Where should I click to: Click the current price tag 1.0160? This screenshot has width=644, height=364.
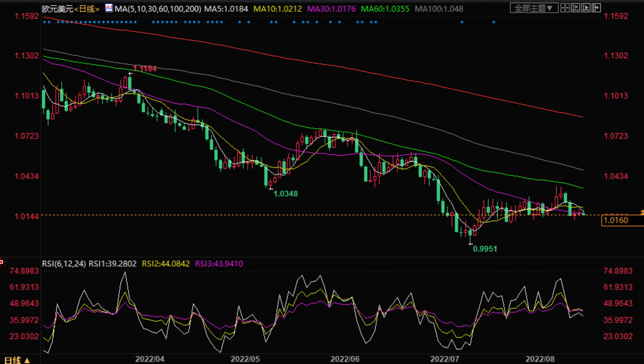click(x=622, y=220)
